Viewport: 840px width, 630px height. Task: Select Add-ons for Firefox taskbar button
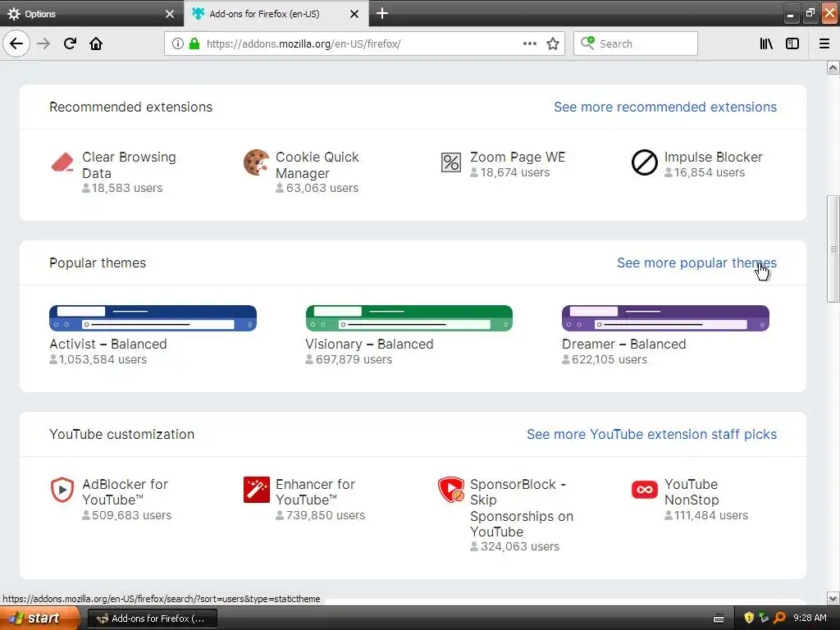152,619
